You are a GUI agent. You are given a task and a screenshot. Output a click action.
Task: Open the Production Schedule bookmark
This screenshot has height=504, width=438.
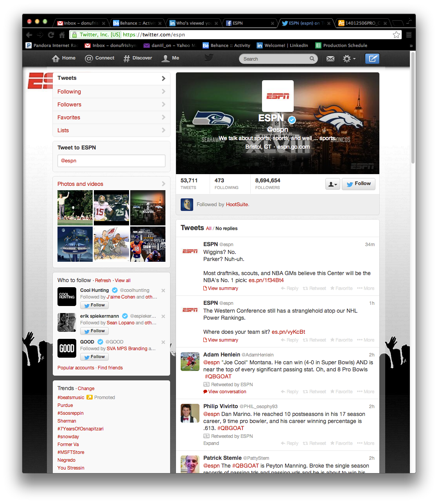click(341, 46)
